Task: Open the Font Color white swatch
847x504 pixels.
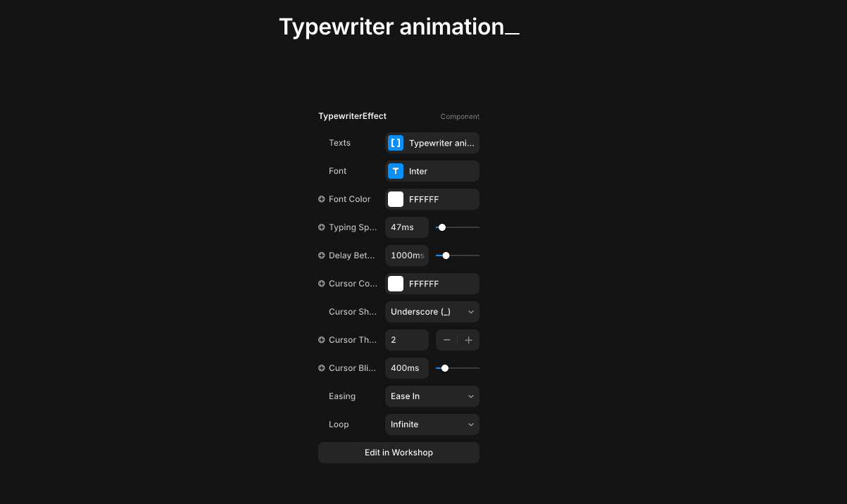Action: pos(396,199)
